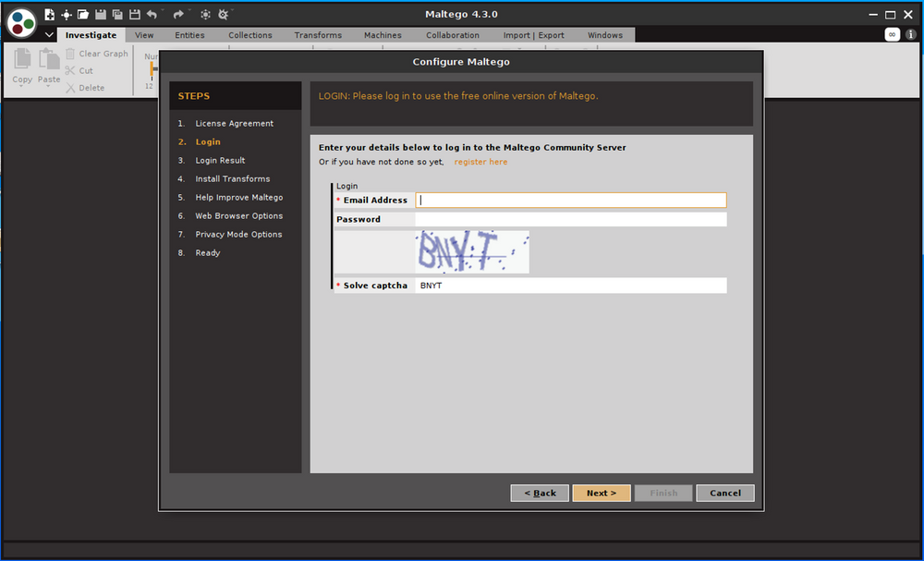Click the New graph icon
924x561 pixels.
(50, 15)
